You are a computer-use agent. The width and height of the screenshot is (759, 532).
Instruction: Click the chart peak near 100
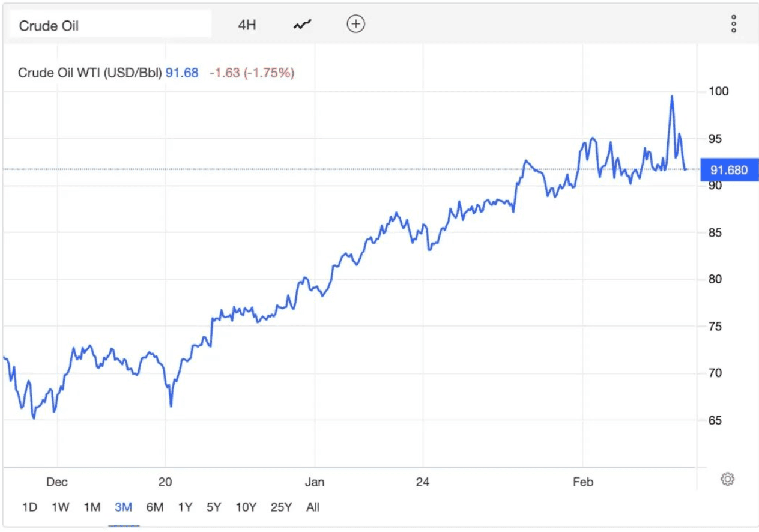(x=672, y=97)
